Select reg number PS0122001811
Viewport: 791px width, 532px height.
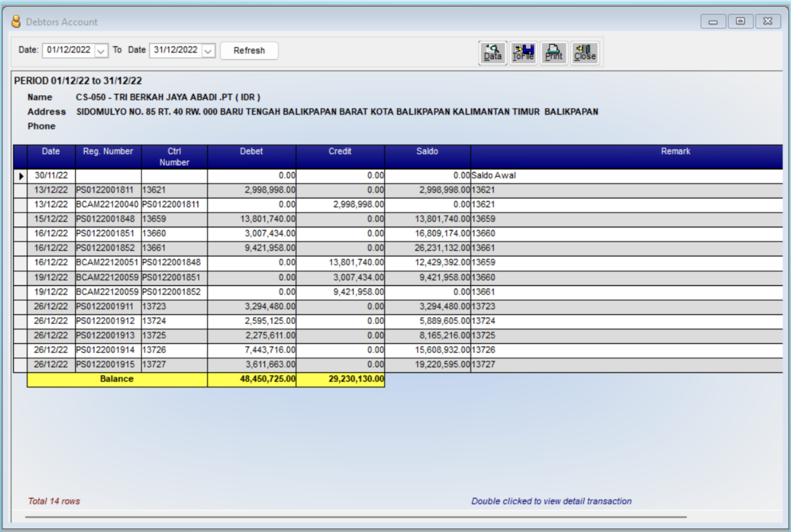coord(108,190)
